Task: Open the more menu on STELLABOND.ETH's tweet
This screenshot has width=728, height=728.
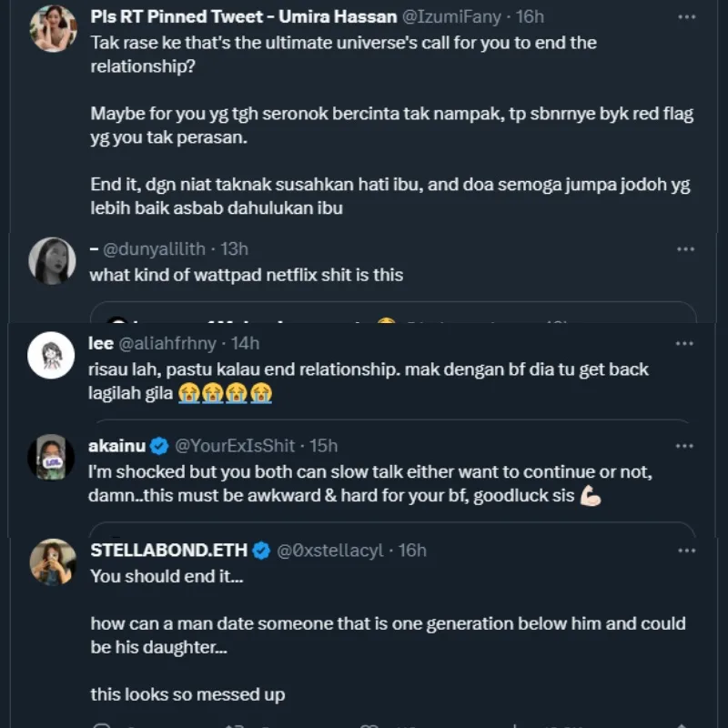Action: point(685,550)
